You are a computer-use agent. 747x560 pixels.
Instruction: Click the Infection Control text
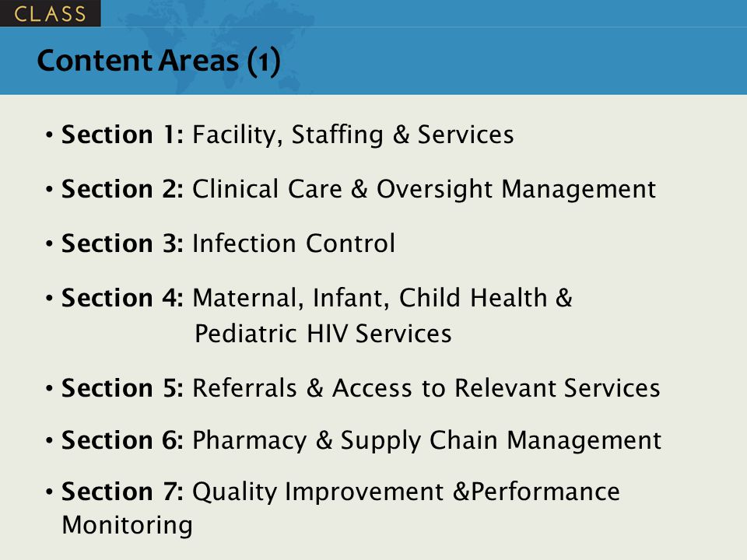tap(293, 243)
